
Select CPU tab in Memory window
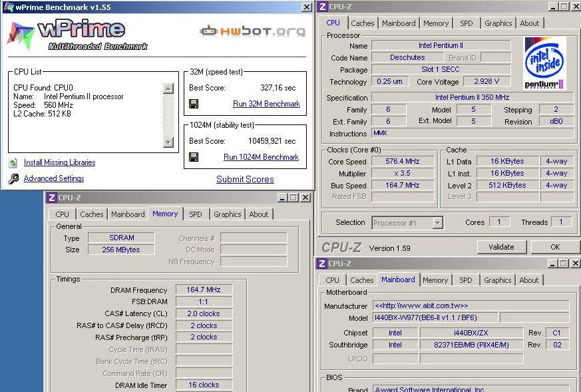click(x=63, y=214)
